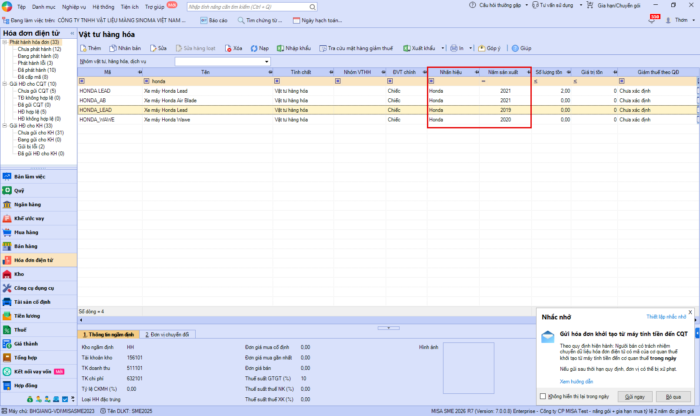
Task: Collapse the Gửi HĐ cho CQT tree node
Action: [5, 84]
